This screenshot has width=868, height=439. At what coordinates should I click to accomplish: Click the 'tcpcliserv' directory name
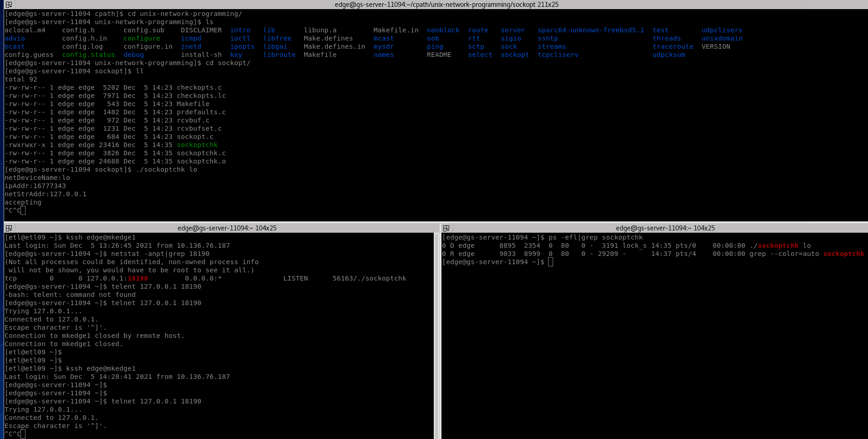[558, 55]
